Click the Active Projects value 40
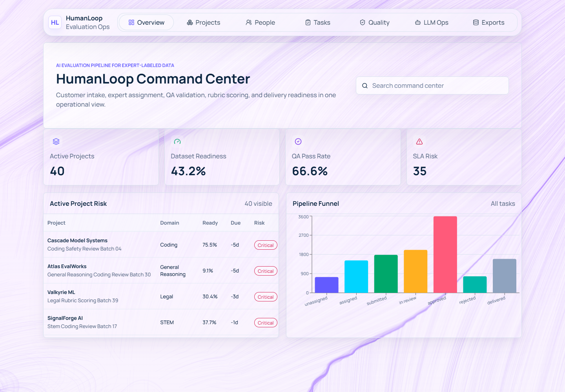565x392 pixels. tap(57, 171)
